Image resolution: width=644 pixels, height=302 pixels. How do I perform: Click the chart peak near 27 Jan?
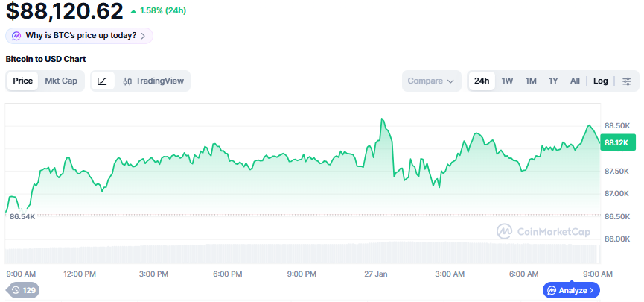(x=382, y=119)
